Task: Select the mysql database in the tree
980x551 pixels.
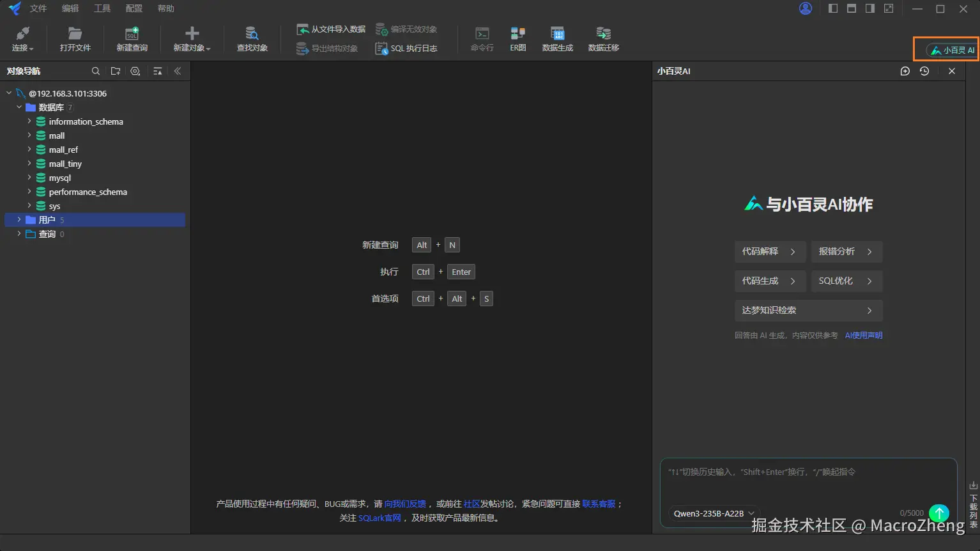Action: point(60,178)
